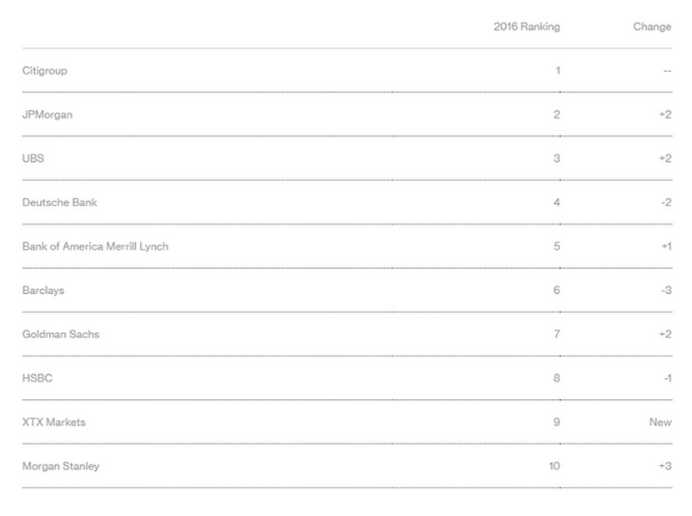Select Barclays' -3 change value
The width and height of the screenshot is (692, 516).
tap(665, 290)
